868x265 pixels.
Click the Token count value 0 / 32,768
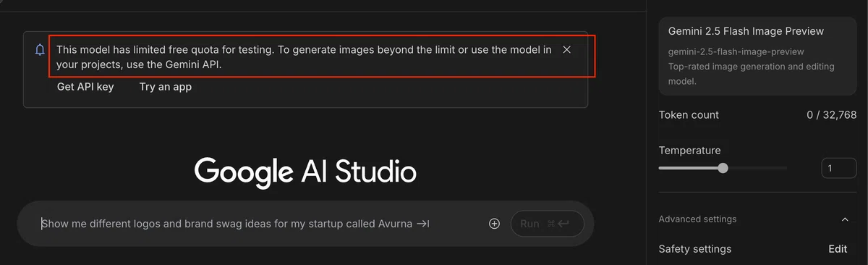[832, 115]
